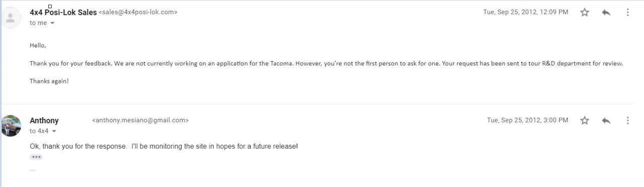Click the Sep 25, 3:00 PM timestamp
The width and height of the screenshot is (644, 187).
pos(528,120)
